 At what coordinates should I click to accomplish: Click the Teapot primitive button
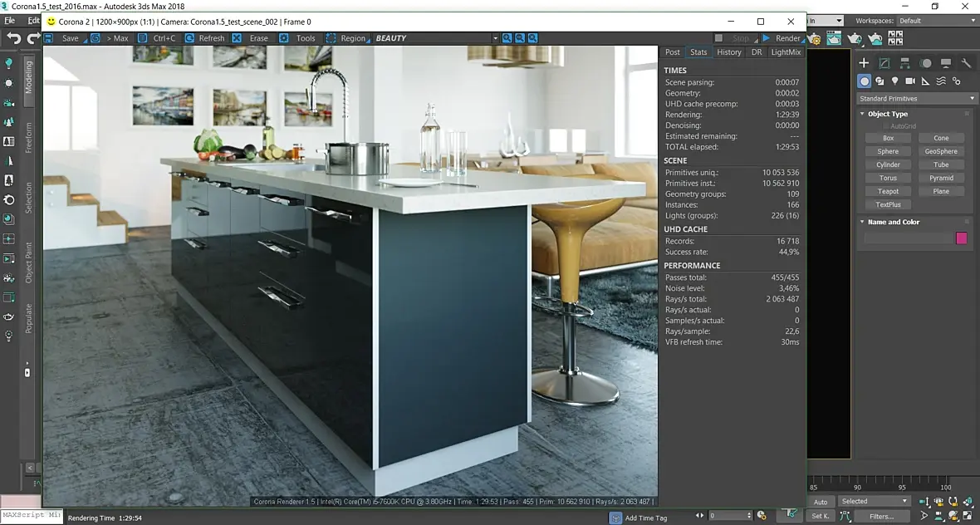[x=888, y=191]
